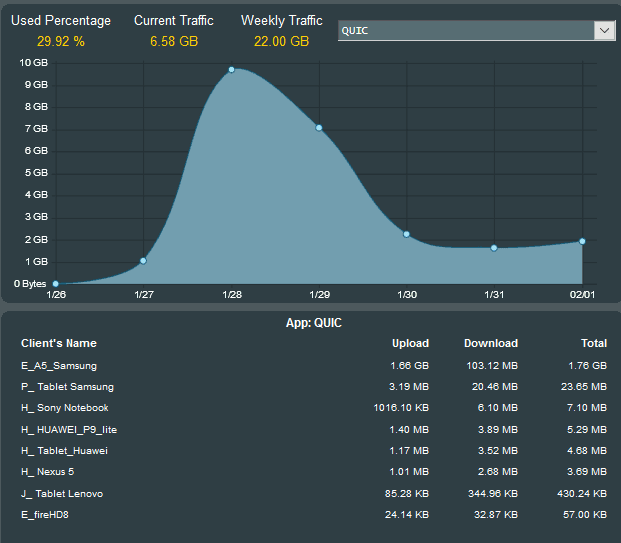
Task: Click the 1/30 data point on chart
Action: point(407,234)
